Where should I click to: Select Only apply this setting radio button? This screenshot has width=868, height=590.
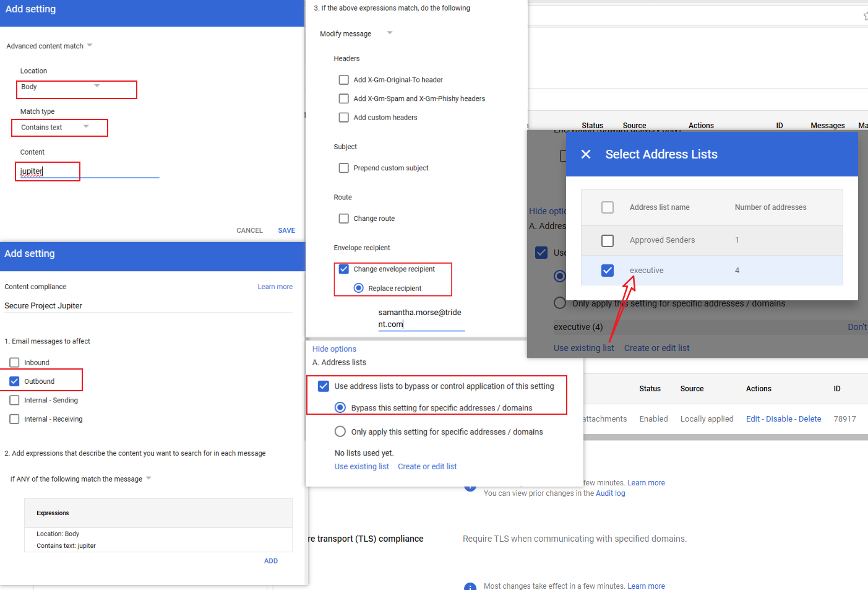point(340,432)
